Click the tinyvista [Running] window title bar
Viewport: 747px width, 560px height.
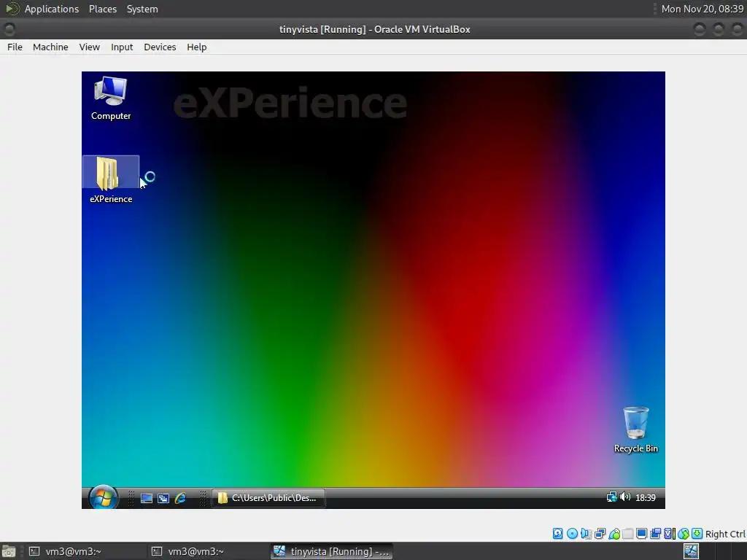[x=374, y=29]
